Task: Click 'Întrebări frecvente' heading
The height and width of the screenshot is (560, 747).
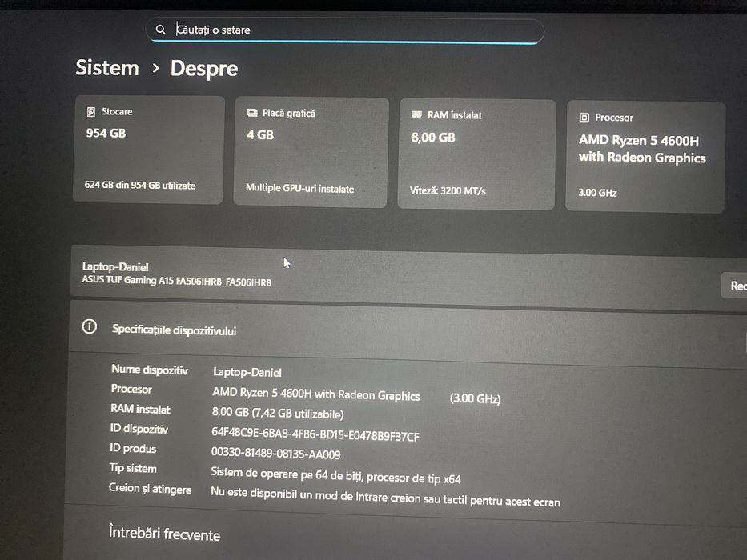Action: pyautogui.click(x=164, y=533)
